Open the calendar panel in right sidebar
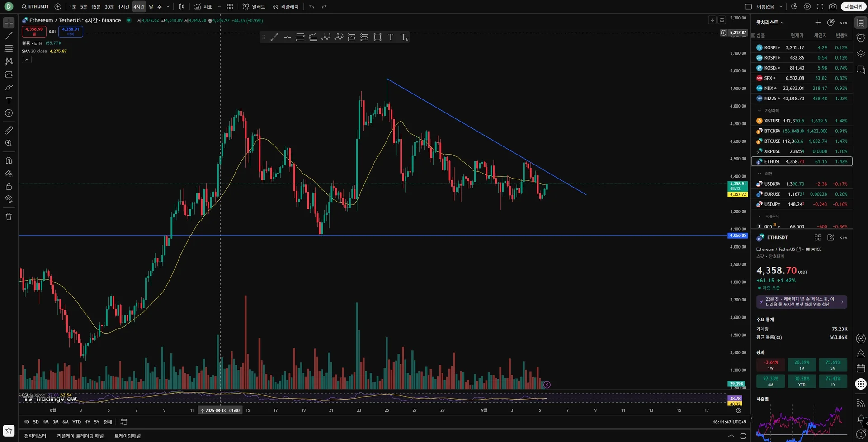 pyautogui.click(x=861, y=368)
